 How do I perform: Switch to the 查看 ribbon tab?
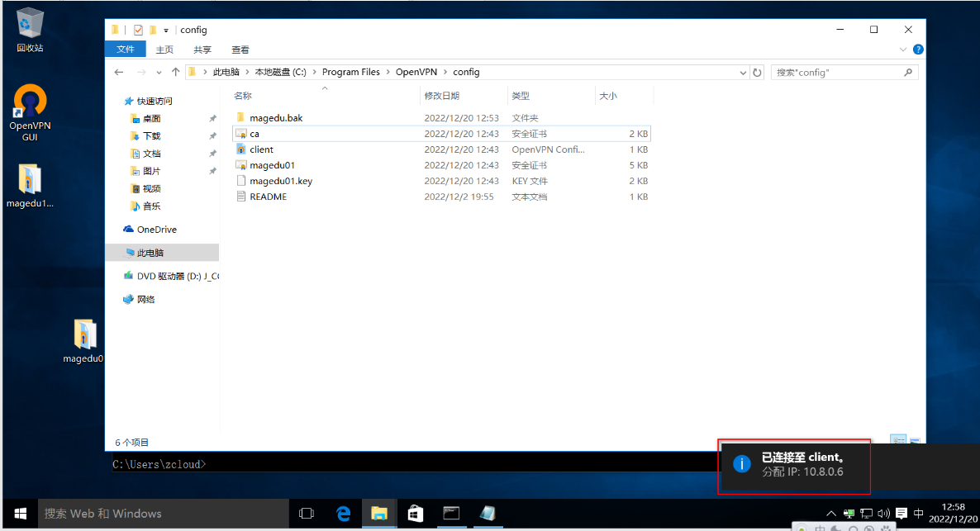(240, 50)
